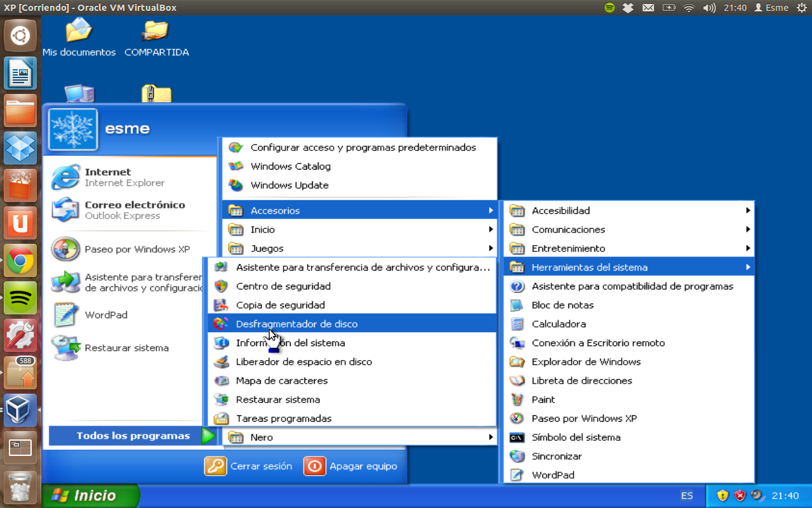Click the Inicio Start button
This screenshot has width=812, height=508.
point(91,495)
